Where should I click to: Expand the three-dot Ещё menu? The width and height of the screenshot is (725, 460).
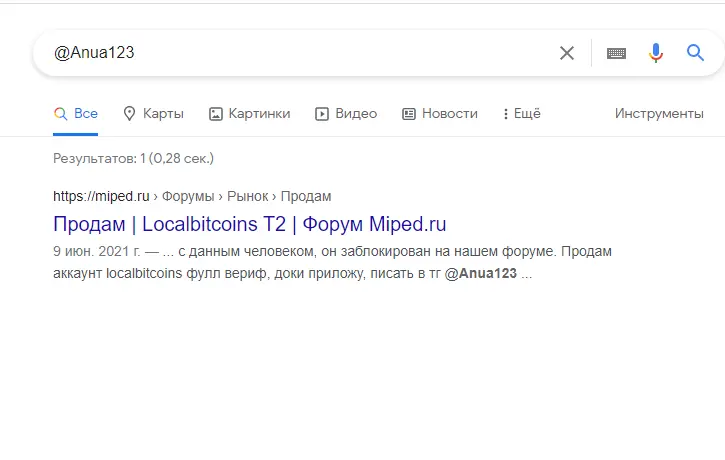[522, 114]
